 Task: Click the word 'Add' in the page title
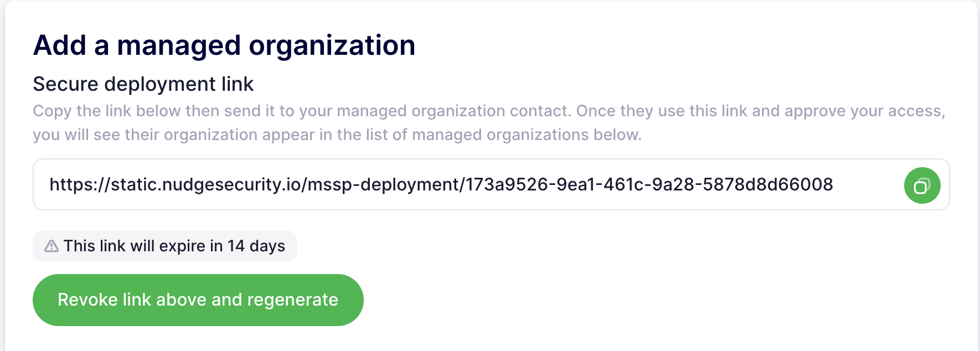click(60, 45)
